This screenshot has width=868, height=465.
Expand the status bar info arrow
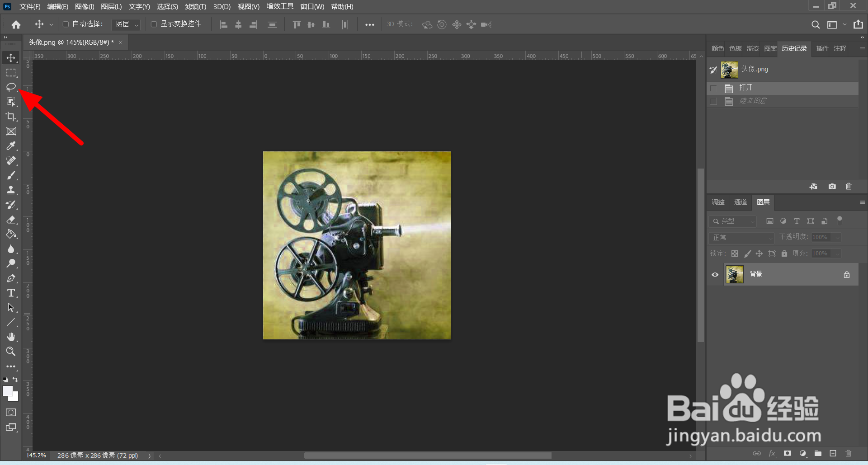click(149, 456)
